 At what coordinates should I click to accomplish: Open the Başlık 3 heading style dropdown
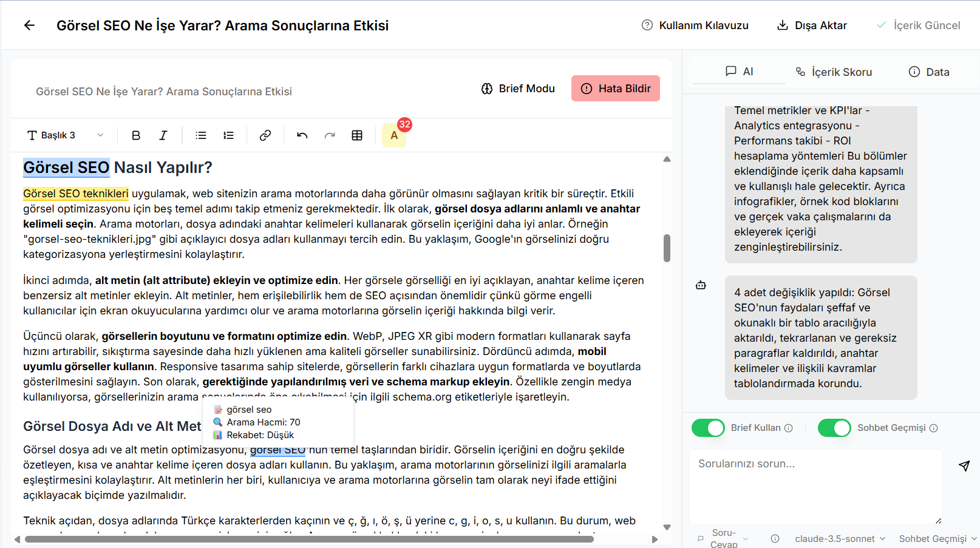click(x=66, y=135)
